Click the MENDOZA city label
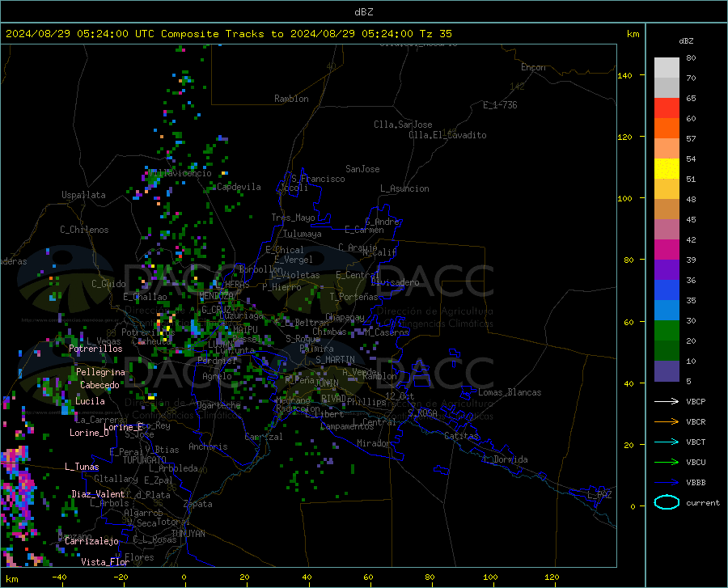Image resolution: width=728 pixels, height=588 pixels. point(216,296)
